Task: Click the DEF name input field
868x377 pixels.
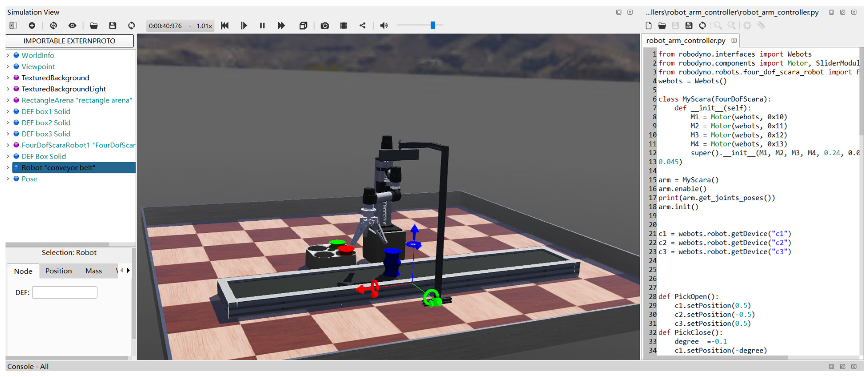Action: pos(65,293)
